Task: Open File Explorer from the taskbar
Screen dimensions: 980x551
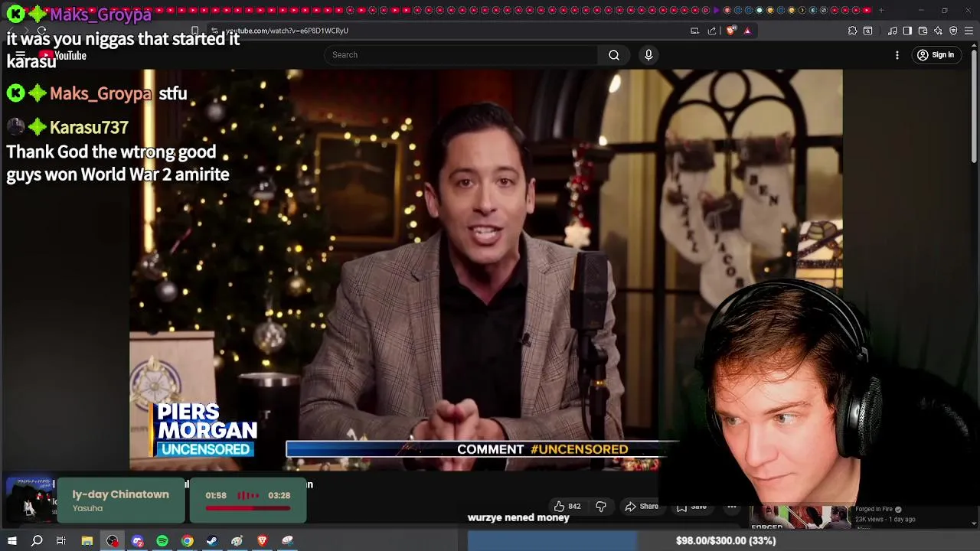Action: tap(87, 541)
